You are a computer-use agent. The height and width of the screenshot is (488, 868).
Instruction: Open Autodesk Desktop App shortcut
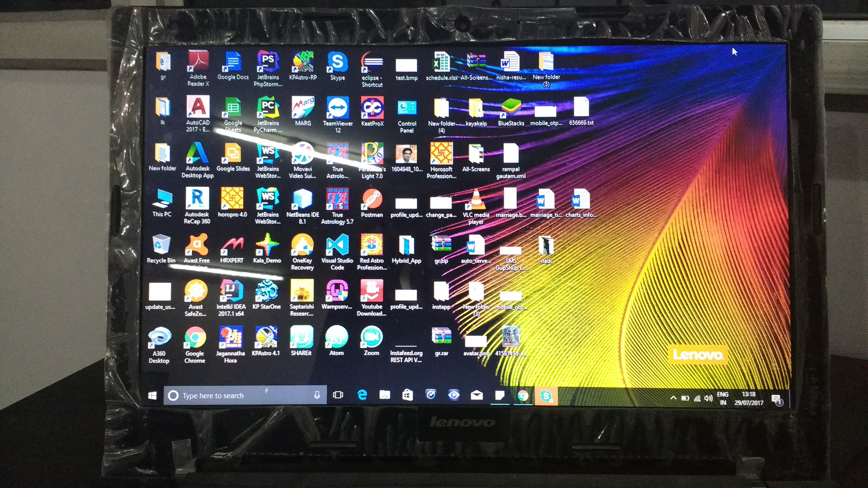[x=198, y=160]
